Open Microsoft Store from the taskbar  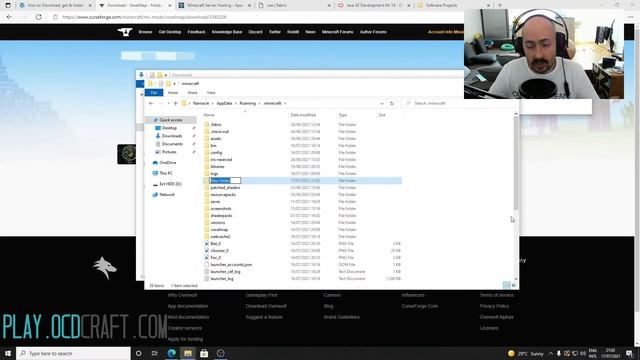204,353
